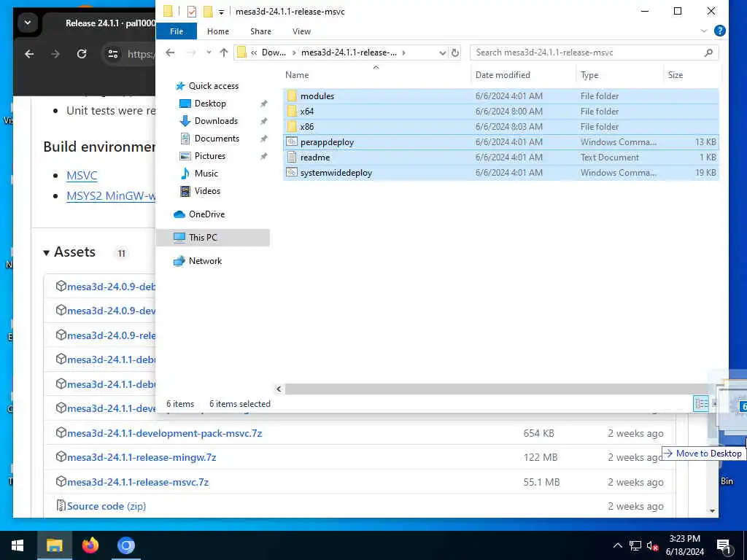Open the View ribbon tab

click(x=301, y=31)
